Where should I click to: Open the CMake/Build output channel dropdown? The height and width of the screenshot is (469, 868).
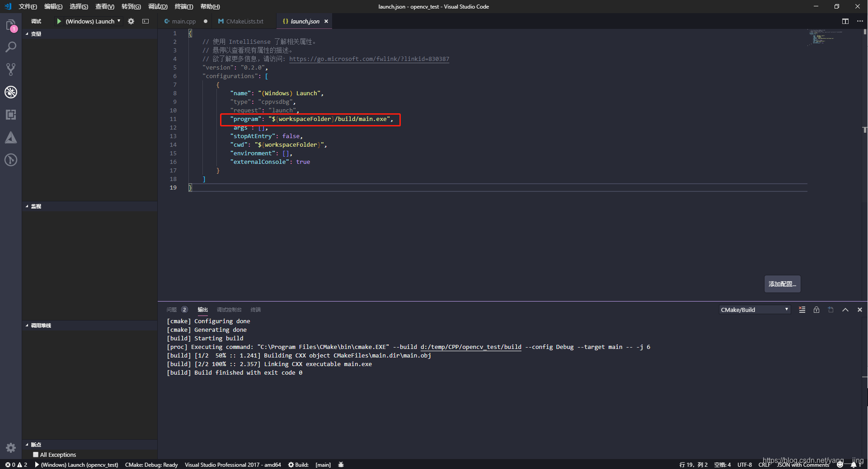pos(755,310)
